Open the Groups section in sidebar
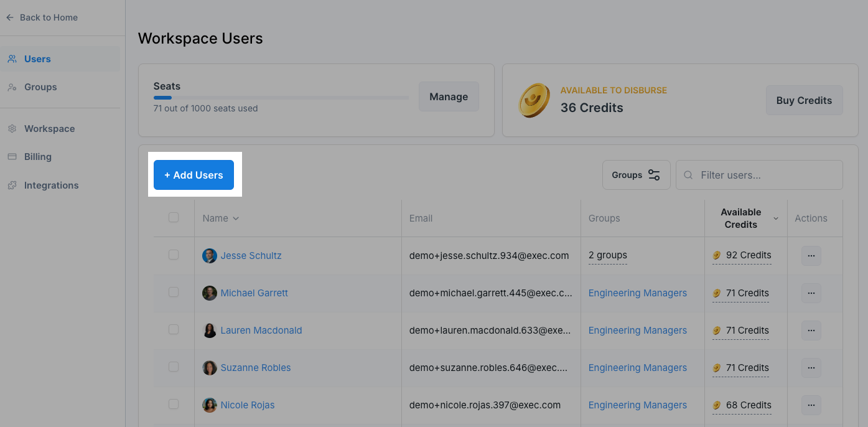 (60, 87)
